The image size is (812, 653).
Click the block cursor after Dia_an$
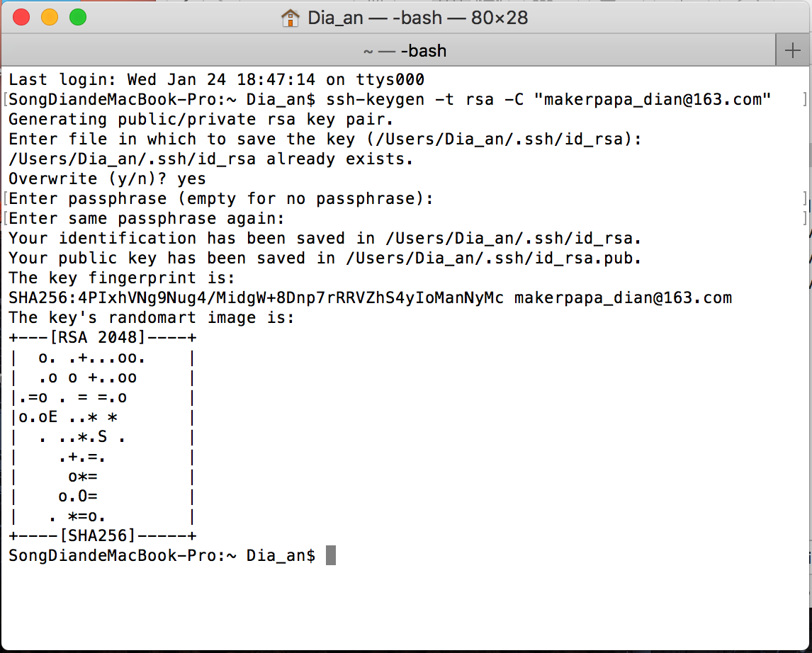tap(331, 555)
